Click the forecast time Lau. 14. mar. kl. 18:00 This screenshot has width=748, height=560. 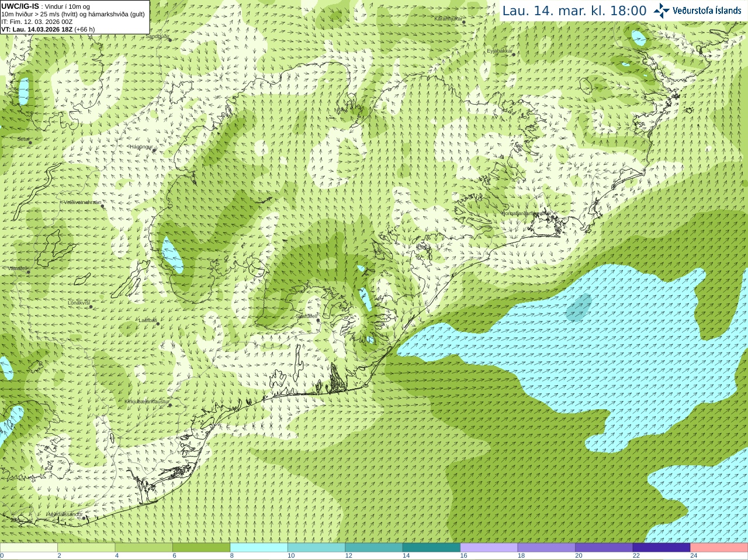click(574, 11)
